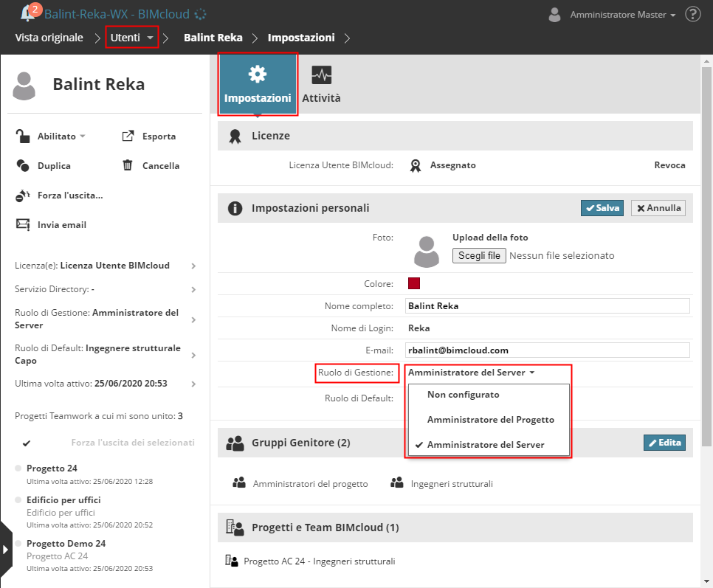713x588 pixels.
Task: Toggle select-all checkmark for joined projects
Action: (x=27, y=443)
